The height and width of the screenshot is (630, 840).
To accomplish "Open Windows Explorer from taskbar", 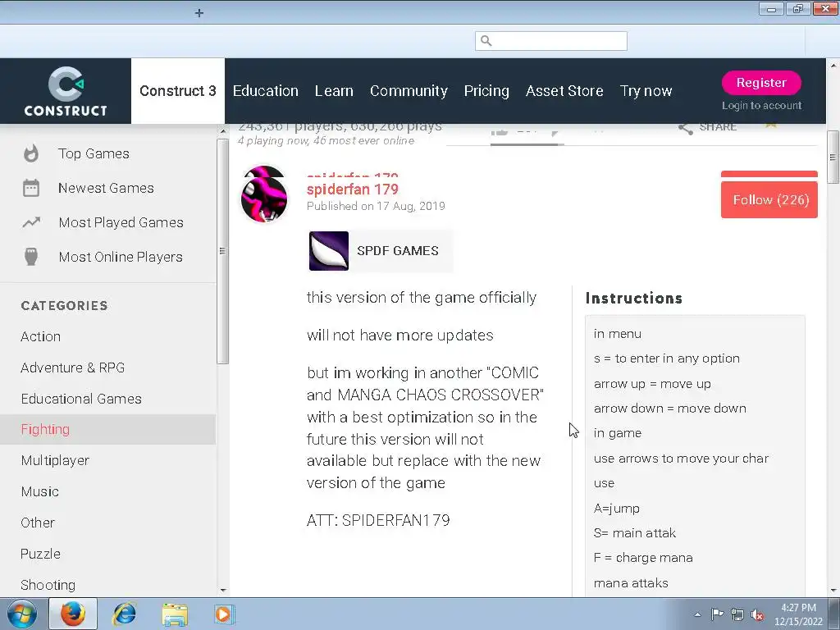I will [175, 614].
